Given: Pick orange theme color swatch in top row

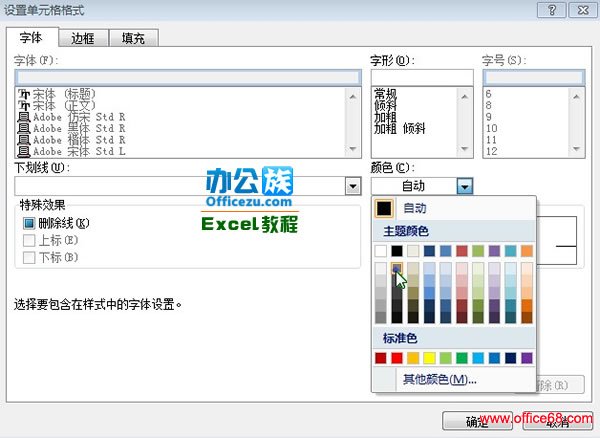Looking at the screenshot, I should tap(527, 251).
